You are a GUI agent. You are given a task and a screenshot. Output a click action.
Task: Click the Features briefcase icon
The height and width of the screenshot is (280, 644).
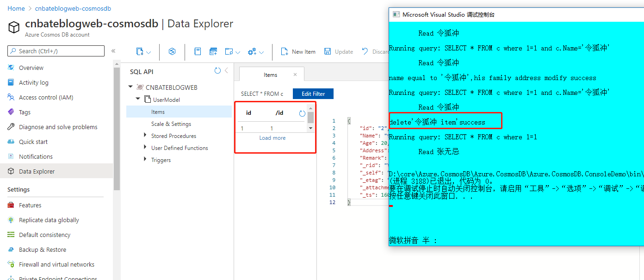pos(11,205)
